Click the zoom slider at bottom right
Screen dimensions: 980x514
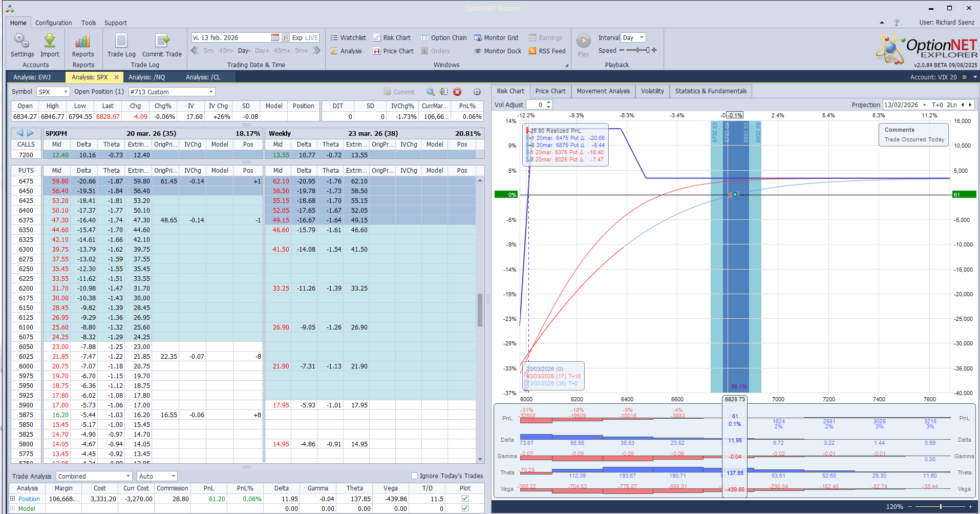coord(941,506)
